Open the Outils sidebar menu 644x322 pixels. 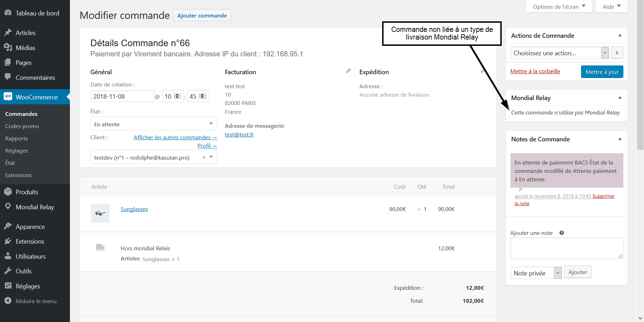click(x=23, y=271)
